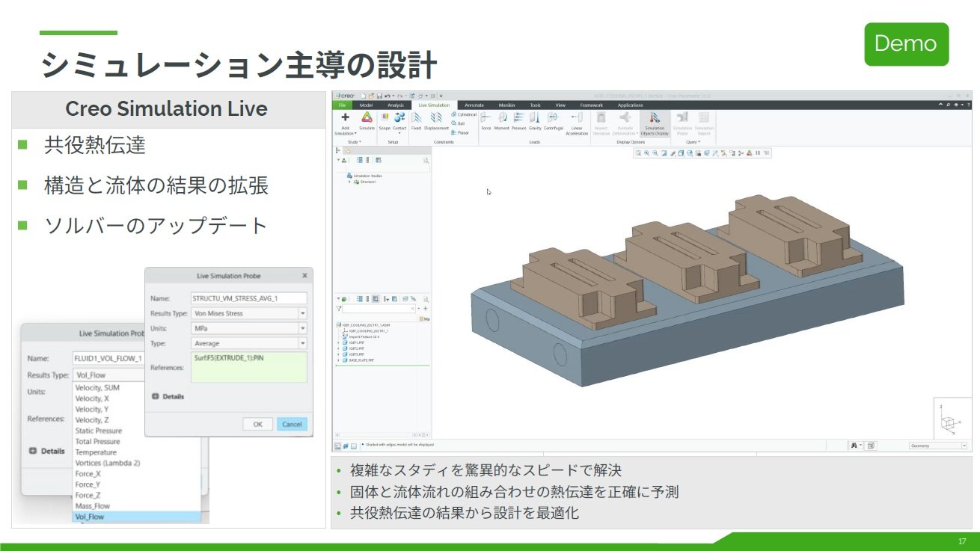Click the FLUID1_VOL_FLOW_1 name field

109,358
